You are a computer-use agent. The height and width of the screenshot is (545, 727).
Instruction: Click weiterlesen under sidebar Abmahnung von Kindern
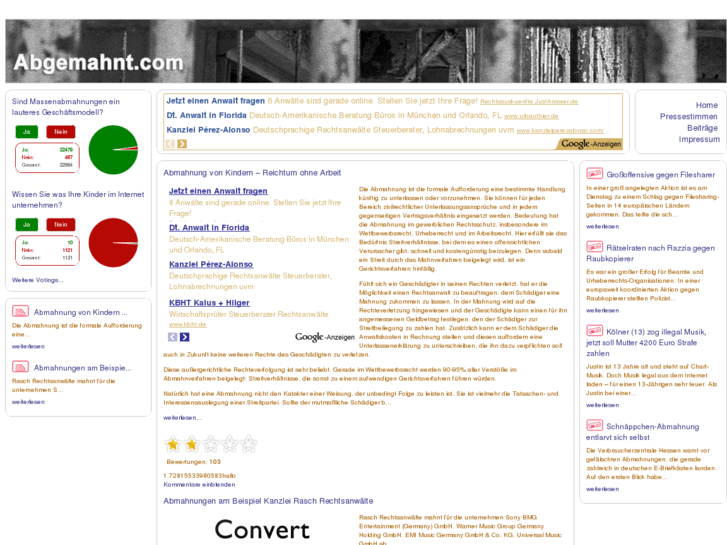click(x=28, y=346)
